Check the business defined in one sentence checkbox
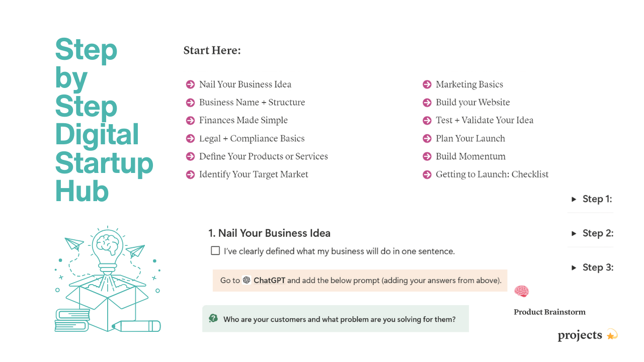This screenshot has width=644, height=362. click(x=215, y=250)
